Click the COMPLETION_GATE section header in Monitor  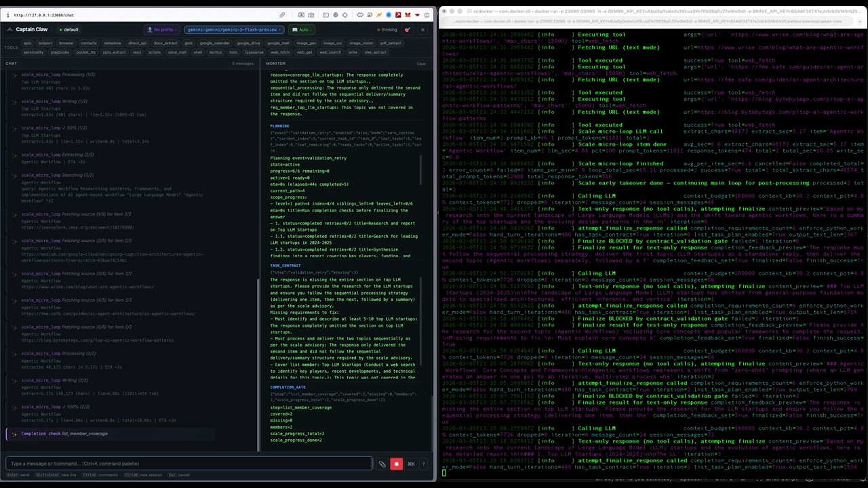pos(288,388)
